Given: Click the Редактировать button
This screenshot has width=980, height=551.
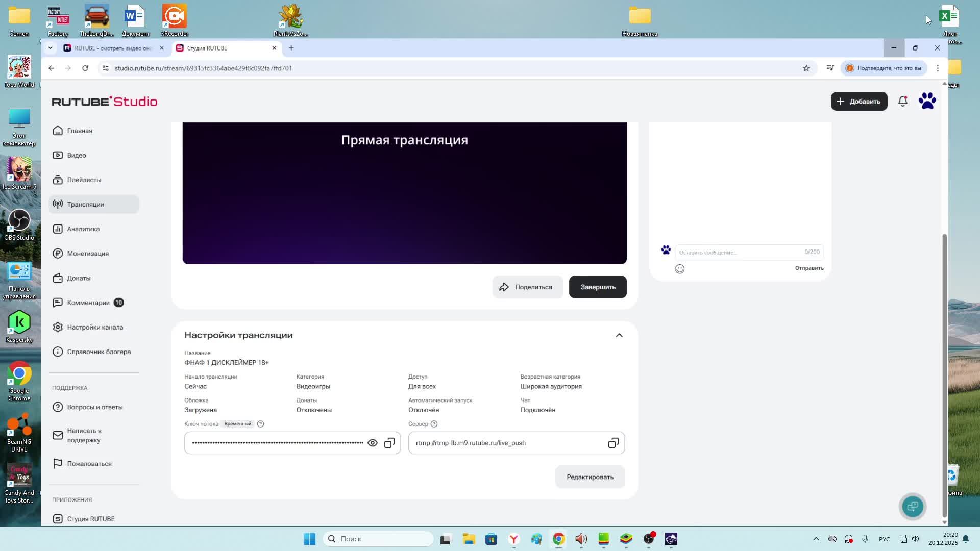Looking at the screenshot, I should pos(590,477).
